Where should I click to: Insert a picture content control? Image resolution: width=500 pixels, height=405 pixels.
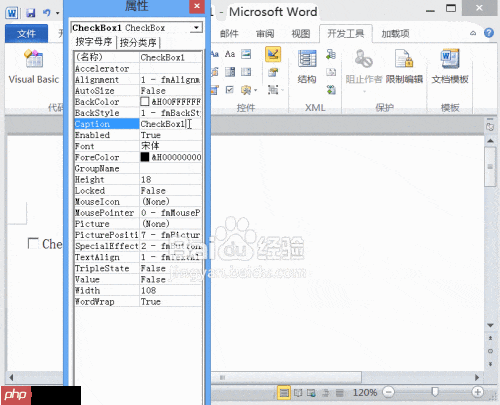(246, 54)
